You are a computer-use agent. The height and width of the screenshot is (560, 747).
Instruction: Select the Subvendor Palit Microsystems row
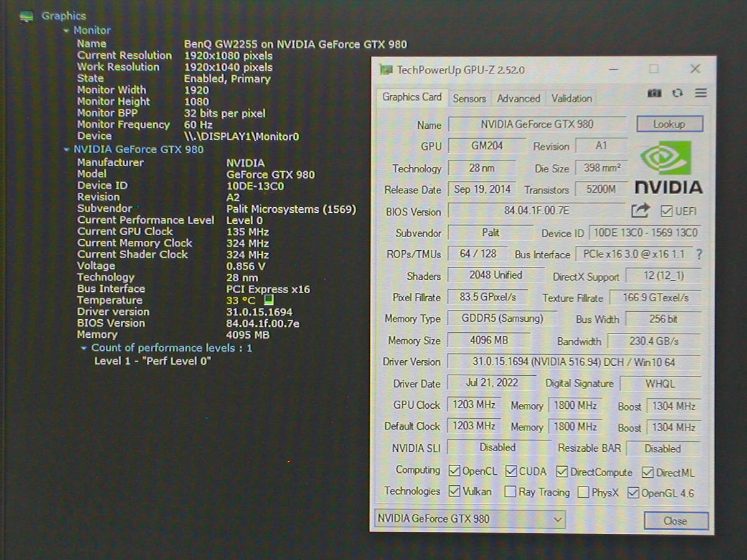[217, 209]
